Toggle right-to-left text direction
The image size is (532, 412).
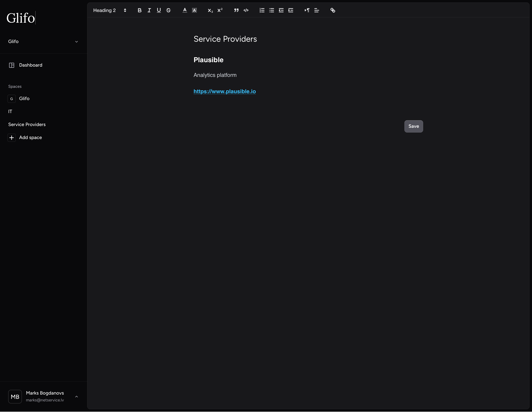(307, 10)
